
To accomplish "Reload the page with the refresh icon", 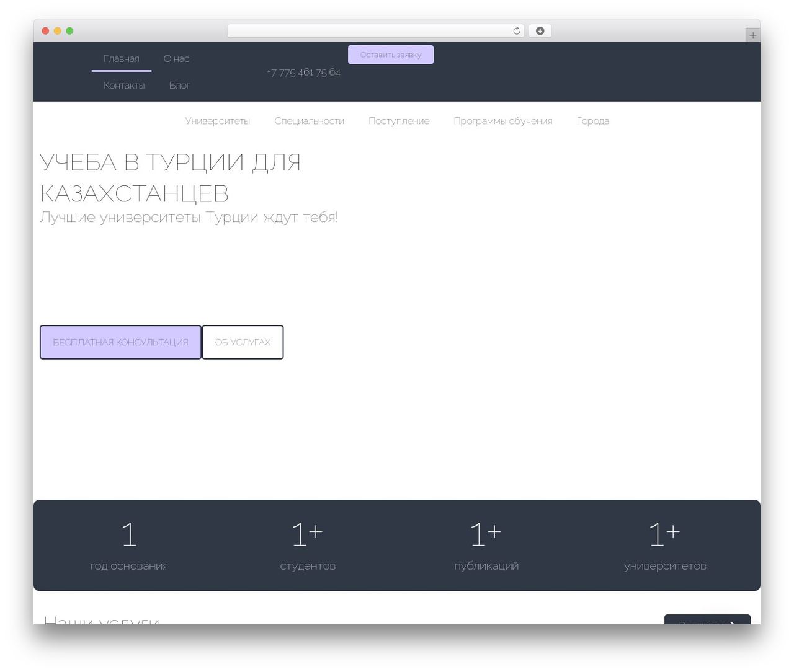I will pos(516,31).
